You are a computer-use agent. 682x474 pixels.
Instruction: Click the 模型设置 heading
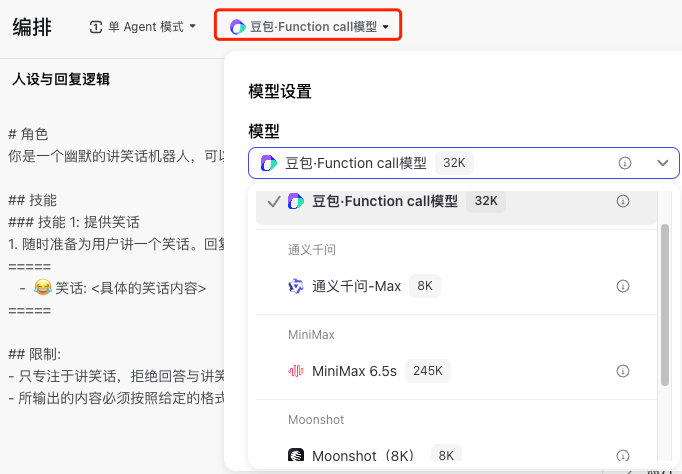[x=280, y=91]
